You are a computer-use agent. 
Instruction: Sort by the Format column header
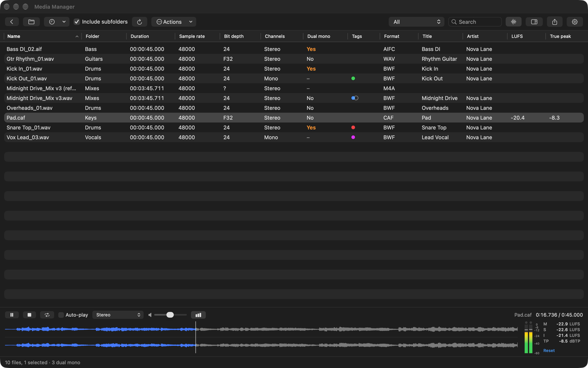(399, 36)
